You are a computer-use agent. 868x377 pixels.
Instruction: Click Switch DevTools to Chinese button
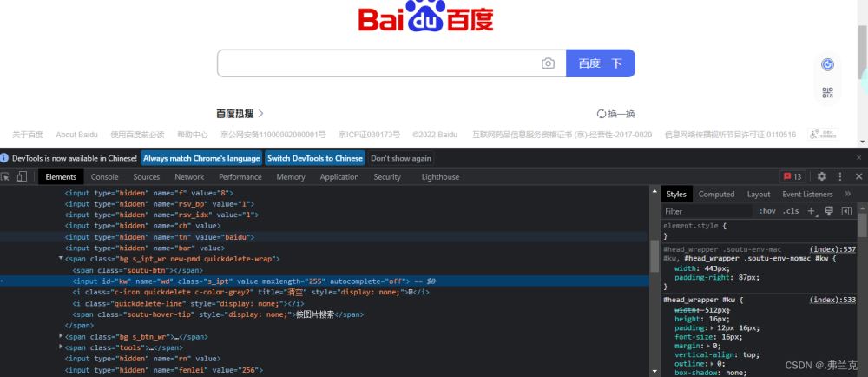click(314, 158)
